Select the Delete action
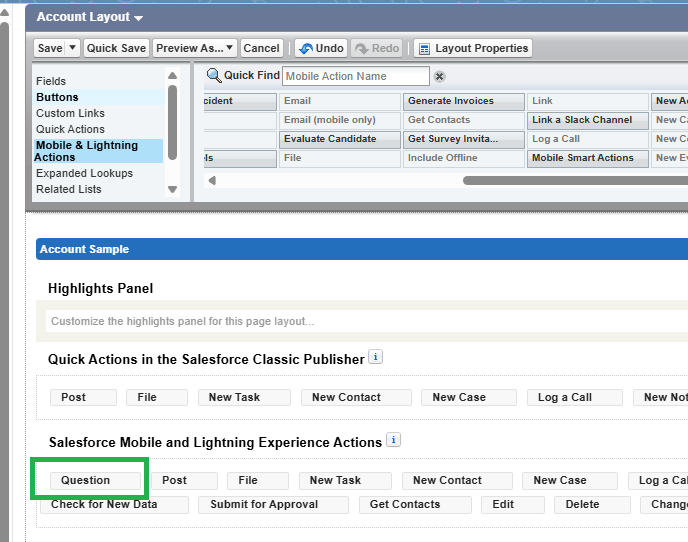 592,505
